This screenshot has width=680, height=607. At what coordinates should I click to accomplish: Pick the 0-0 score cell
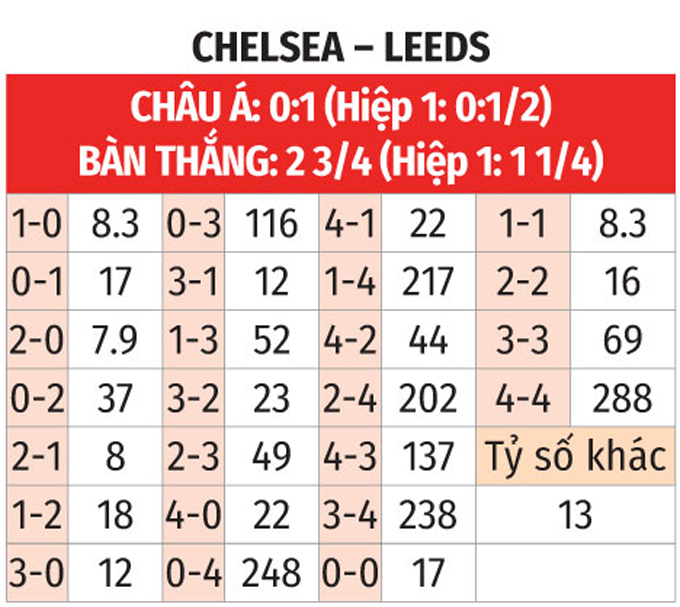[x=349, y=572]
